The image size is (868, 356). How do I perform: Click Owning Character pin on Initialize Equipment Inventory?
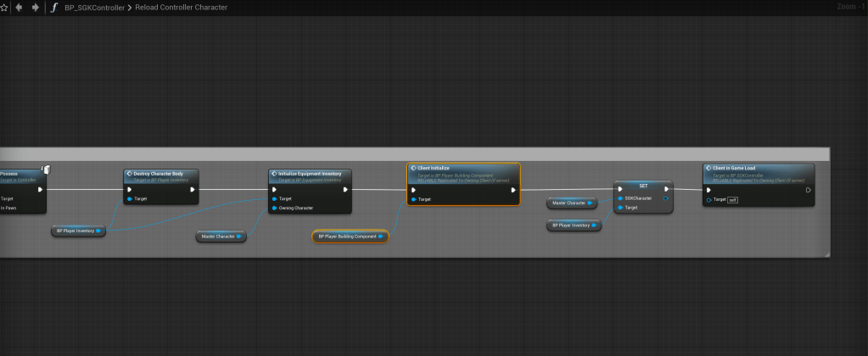click(275, 208)
